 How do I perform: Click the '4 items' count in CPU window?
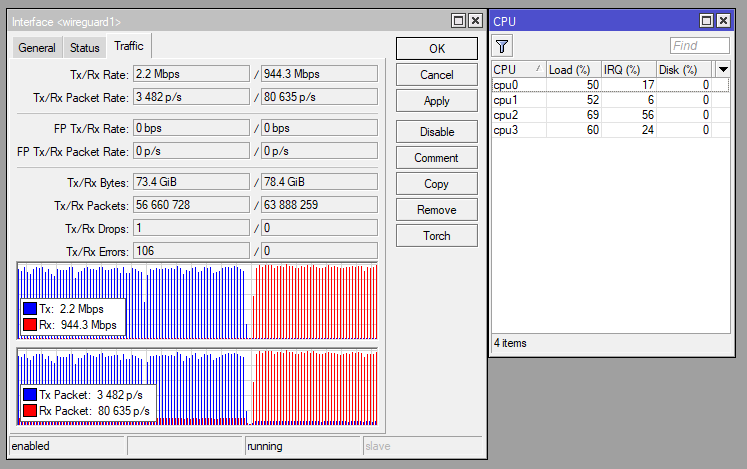(510, 343)
